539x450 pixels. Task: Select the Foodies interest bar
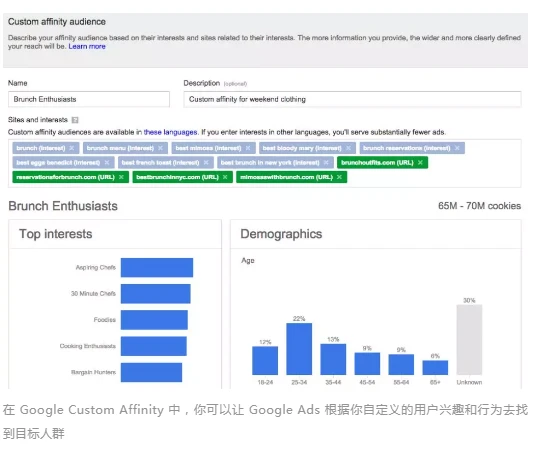[x=154, y=320]
